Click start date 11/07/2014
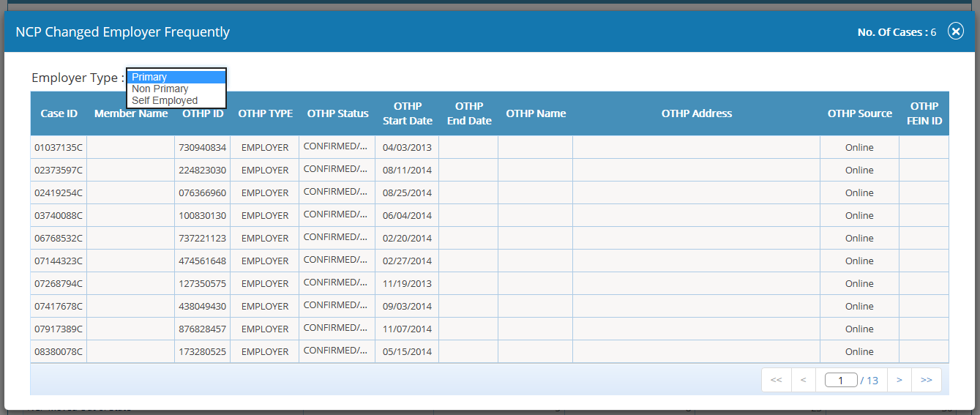The image size is (980, 415). click(x=407, y=329)
